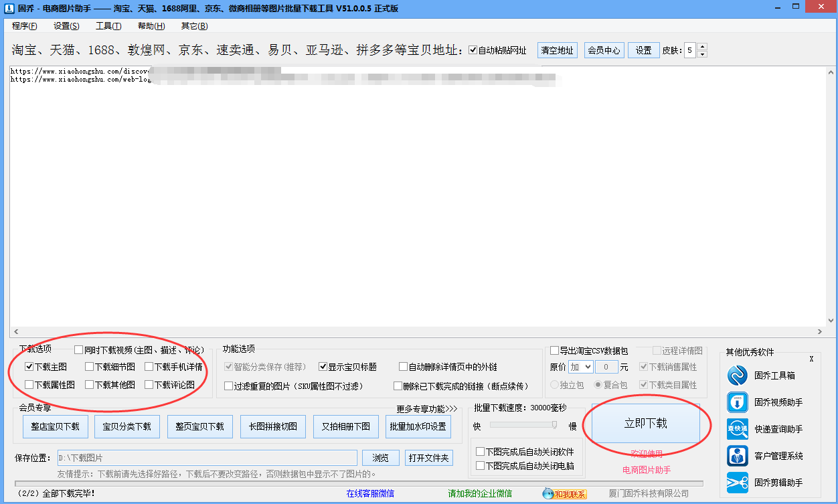Image resolution: width=838 pixels, height=504 pixels.
Task: Uncheck 下载主图 checkbox
Action: point(29,367)
